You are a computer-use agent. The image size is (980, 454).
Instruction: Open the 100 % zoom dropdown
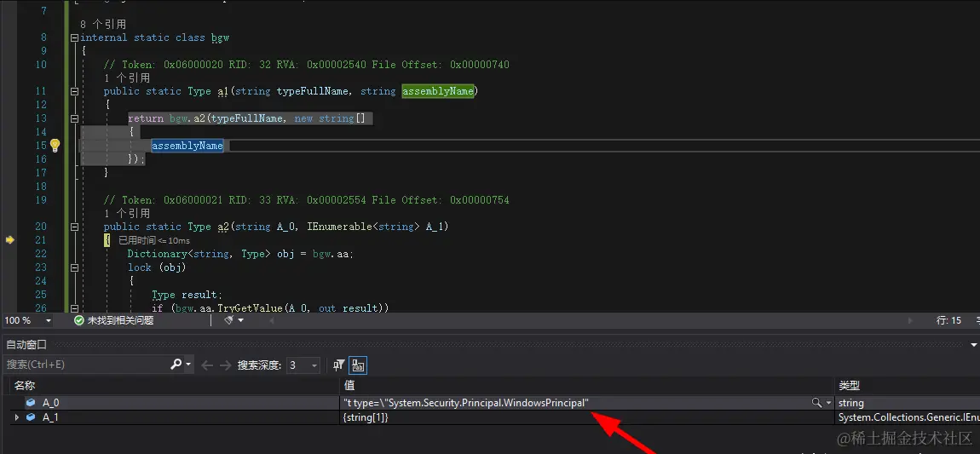pyautogui.click(x=48, y=320)
